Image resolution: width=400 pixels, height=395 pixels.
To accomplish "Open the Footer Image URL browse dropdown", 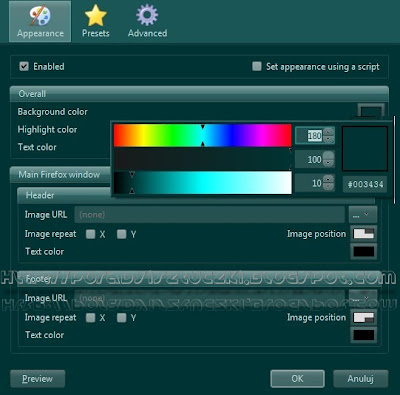I will (363, 298).
